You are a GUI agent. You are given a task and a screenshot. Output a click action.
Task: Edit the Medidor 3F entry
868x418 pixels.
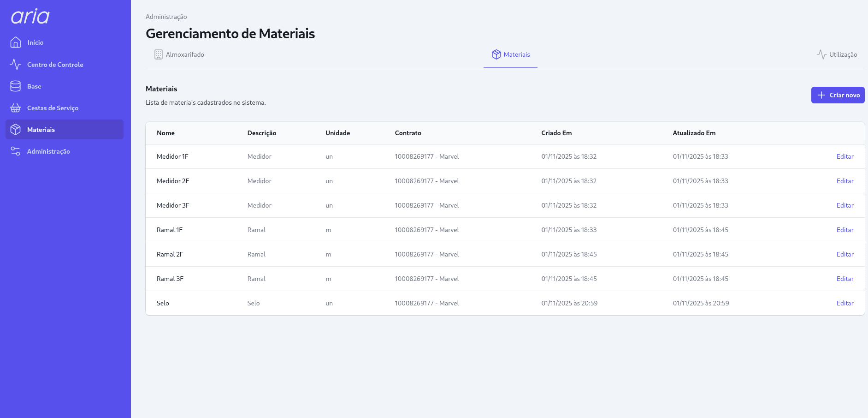coord(844,205)
